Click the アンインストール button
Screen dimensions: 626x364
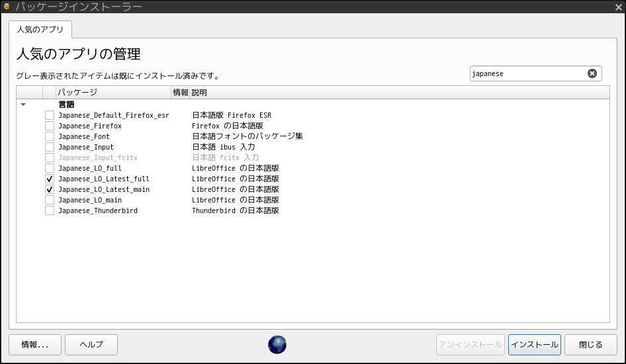[x=470, y=344]
